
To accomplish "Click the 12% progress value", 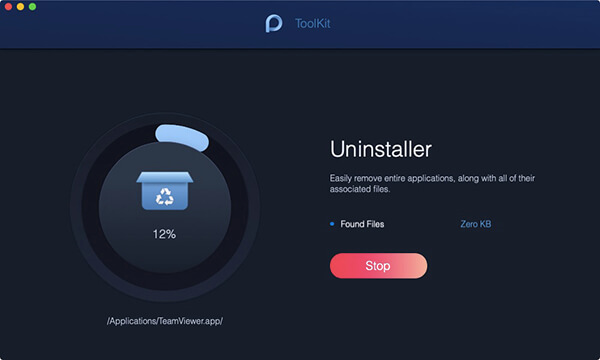I will tap(165, 234).
